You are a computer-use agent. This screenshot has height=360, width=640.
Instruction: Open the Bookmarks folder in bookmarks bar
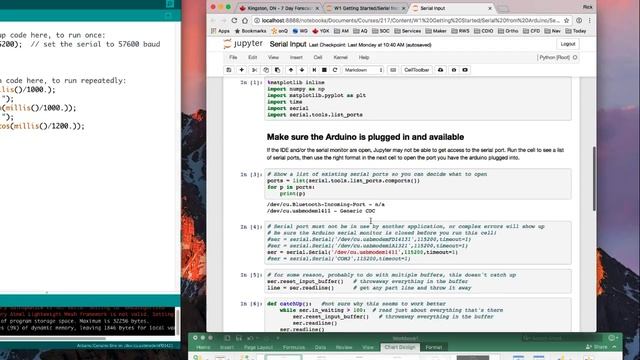250,31
